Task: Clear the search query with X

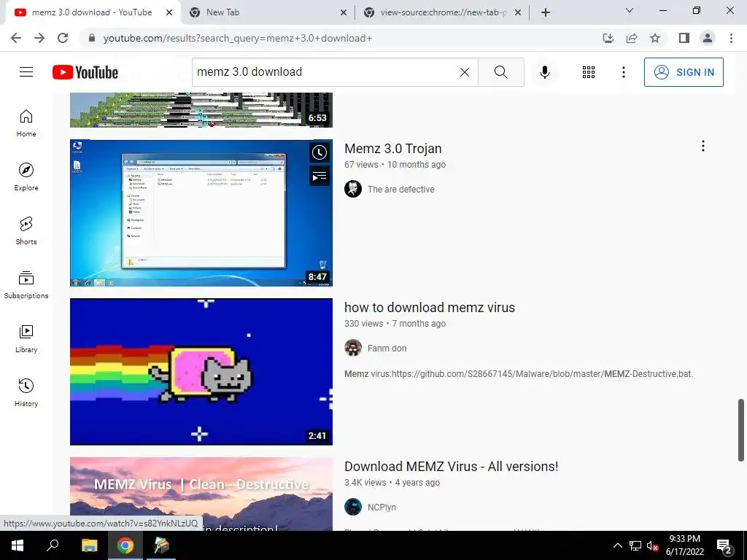Action: click(x=465, y=72)
